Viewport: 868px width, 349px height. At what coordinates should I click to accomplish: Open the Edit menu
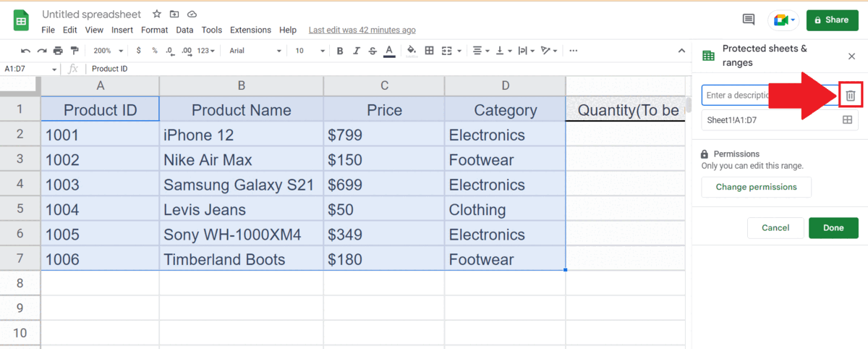click(70, 30)
